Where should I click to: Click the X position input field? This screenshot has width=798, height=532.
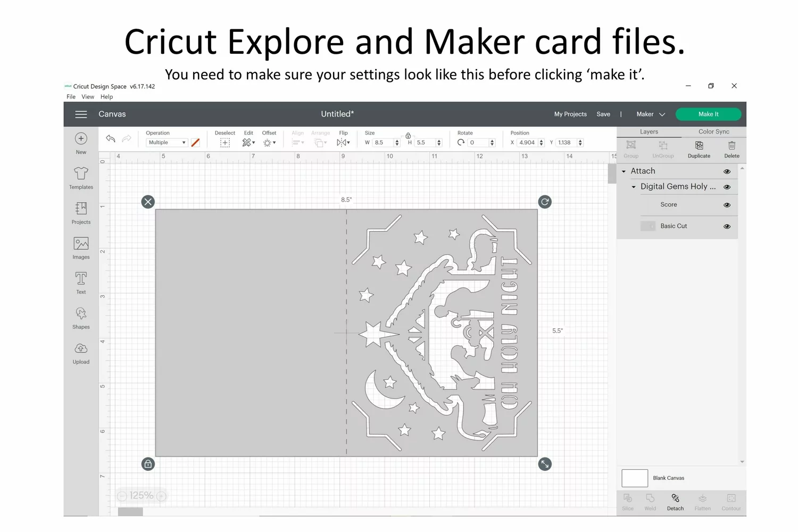point(527,143)
